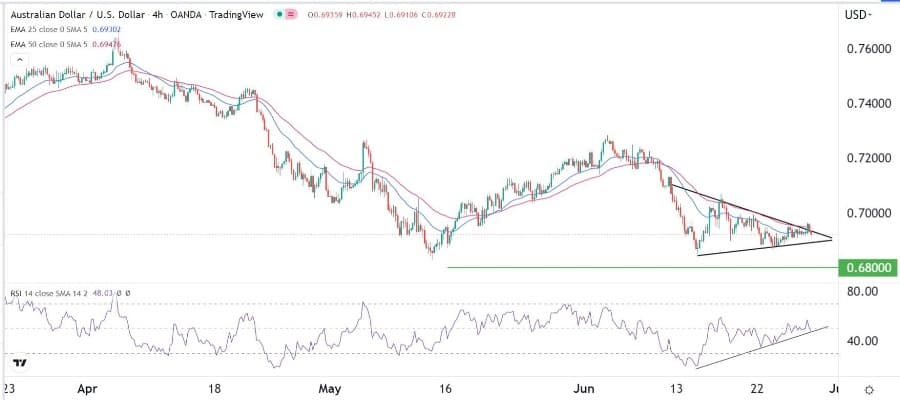Select the RSI ascending trendline
Screen dimensions: 900x400
pyautogui.click(x=762, y=347)
